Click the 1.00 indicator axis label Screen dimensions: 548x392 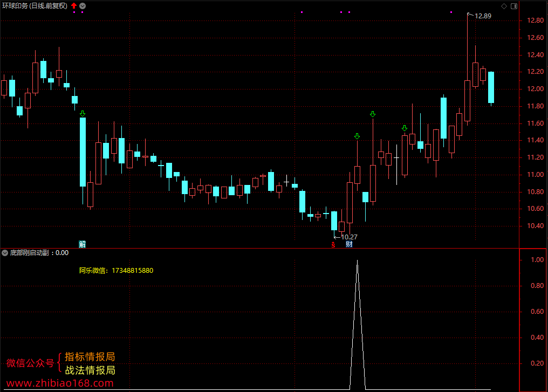[537, 259]
